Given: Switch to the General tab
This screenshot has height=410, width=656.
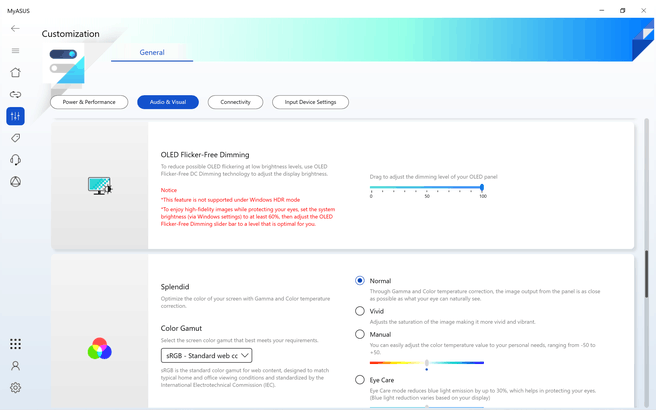Looking at the screenshot, I should tap(152, 52).
